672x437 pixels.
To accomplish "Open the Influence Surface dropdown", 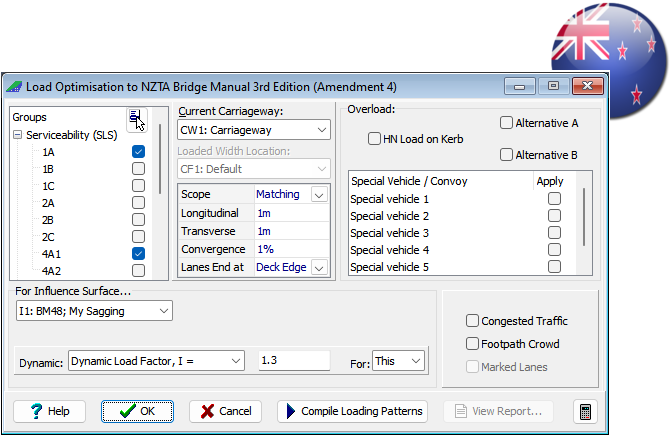I will (x=94, y=311).
